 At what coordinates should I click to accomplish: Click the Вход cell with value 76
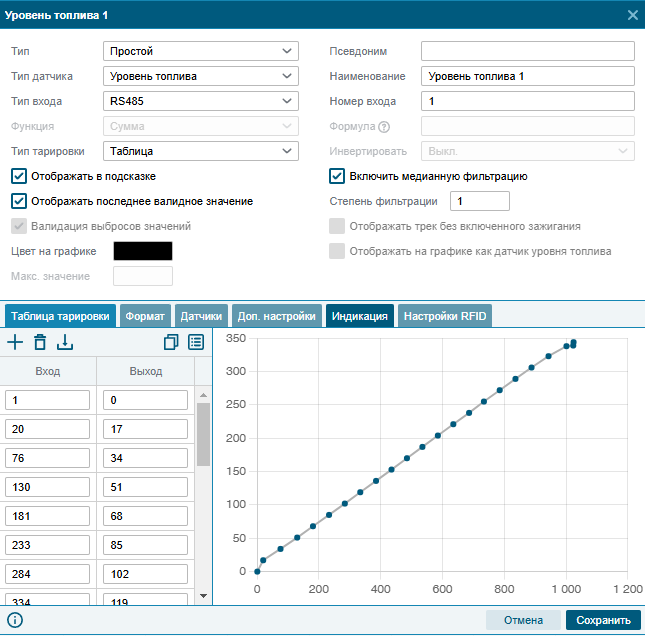tap(47, 458)
